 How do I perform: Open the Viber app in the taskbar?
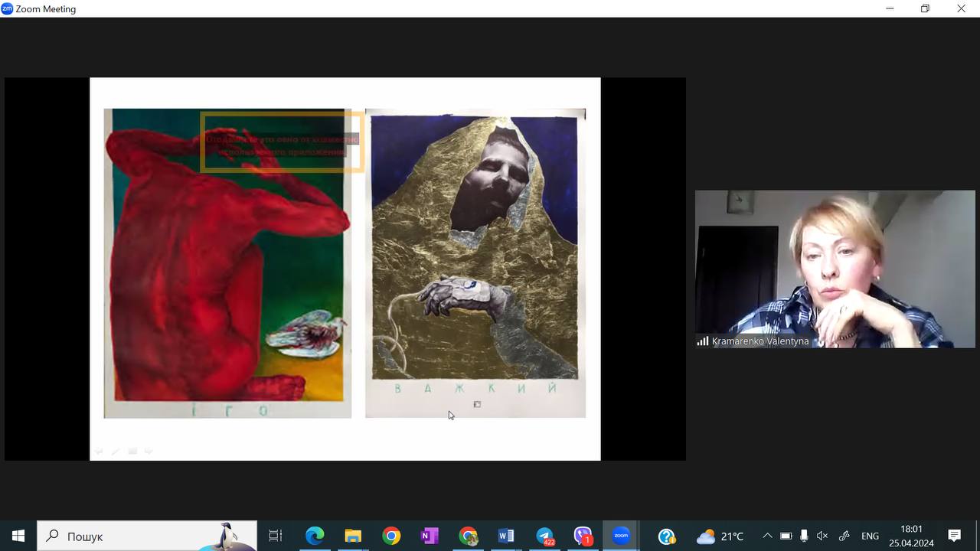coord(583,536)
